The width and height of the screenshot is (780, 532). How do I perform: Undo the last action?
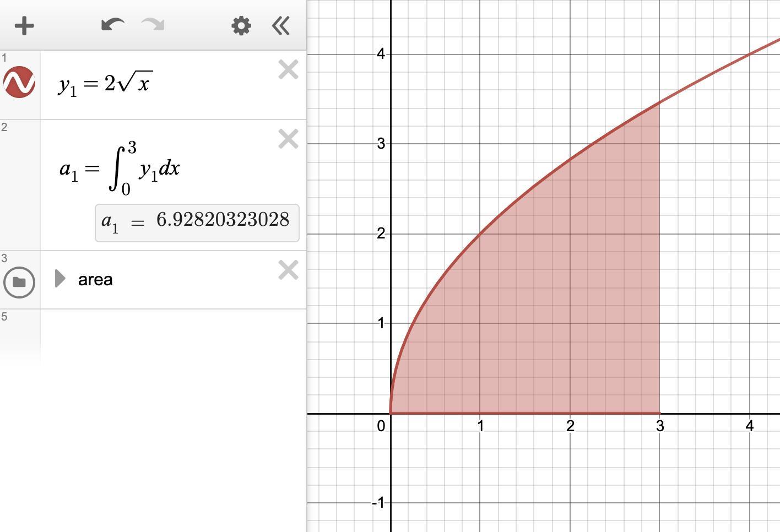point(113,25)
